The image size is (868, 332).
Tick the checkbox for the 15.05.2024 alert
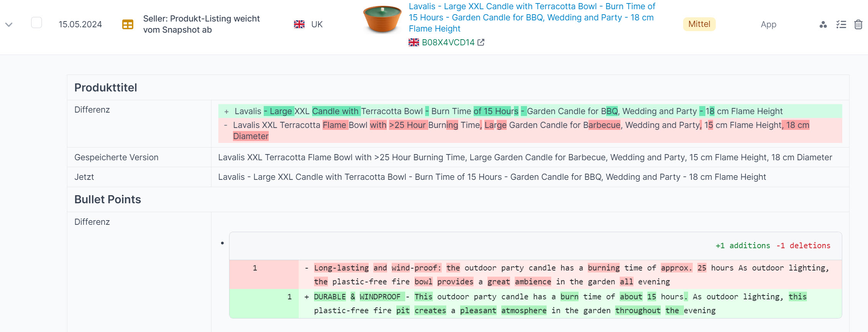click(37, 23)
